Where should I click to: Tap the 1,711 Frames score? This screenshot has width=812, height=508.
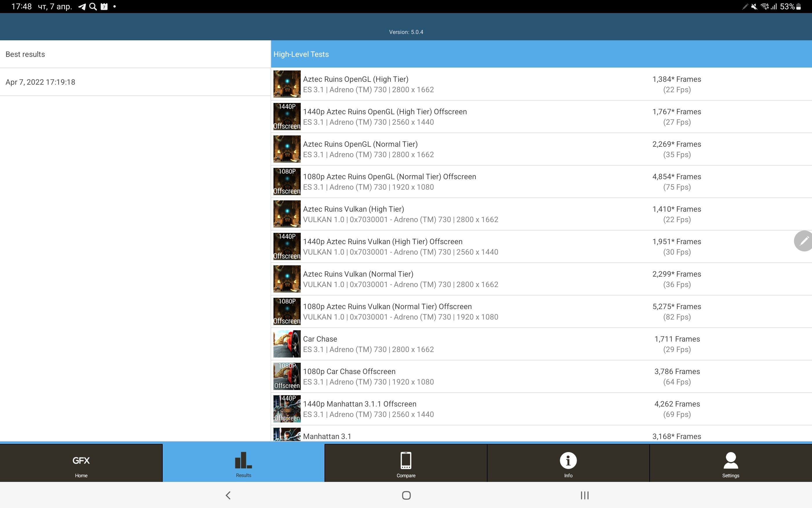[x=677, y=339]
